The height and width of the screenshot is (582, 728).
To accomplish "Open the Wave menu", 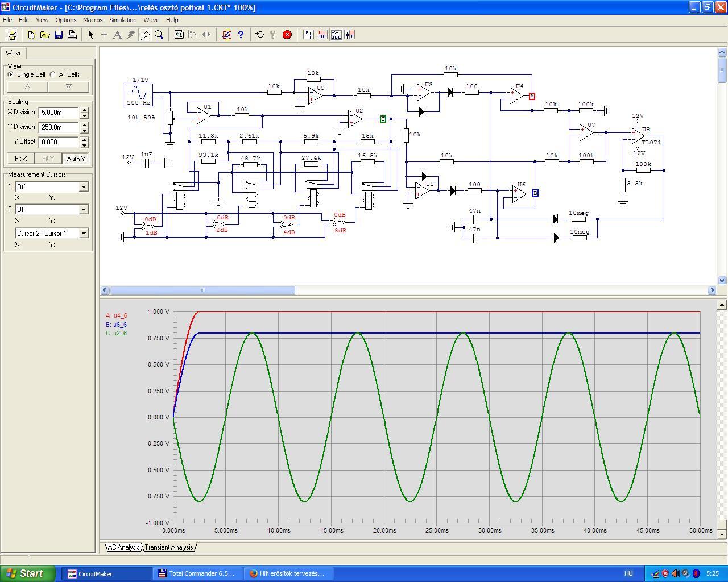I will pos(151,20).
